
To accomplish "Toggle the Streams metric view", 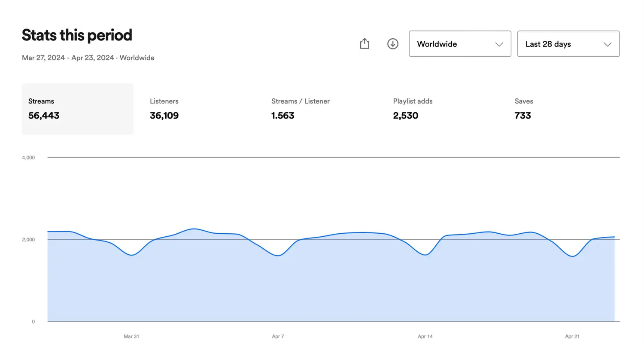I will pyautogui.click(x=77, y=109).
